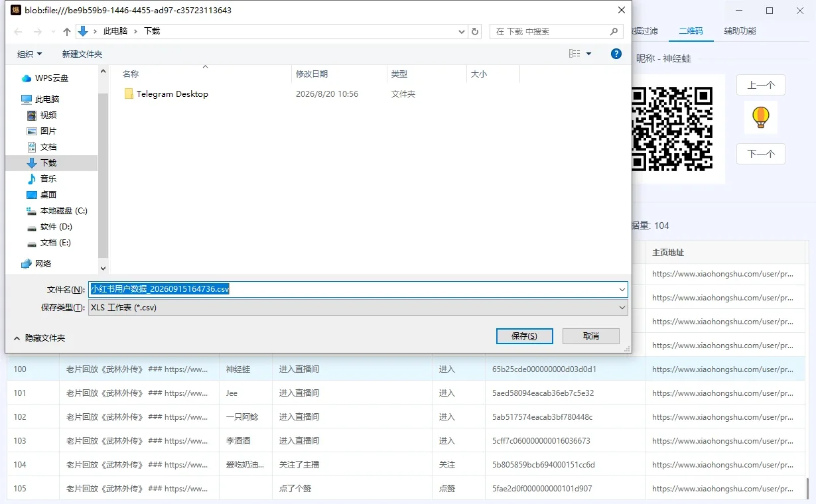Screen dimensions: 816x504
Task: Change the view layout icon
Action: [575, 54]
